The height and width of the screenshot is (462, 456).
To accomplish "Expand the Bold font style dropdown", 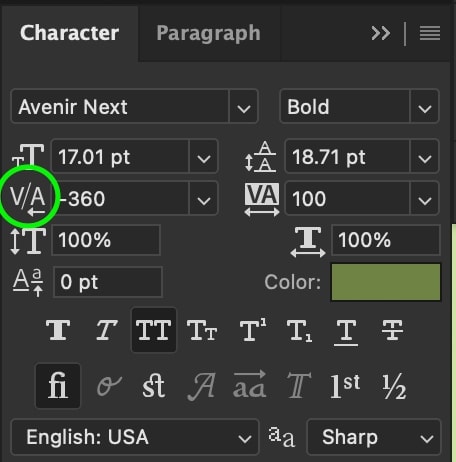I will pyautogui.click(x=359, y=107).
